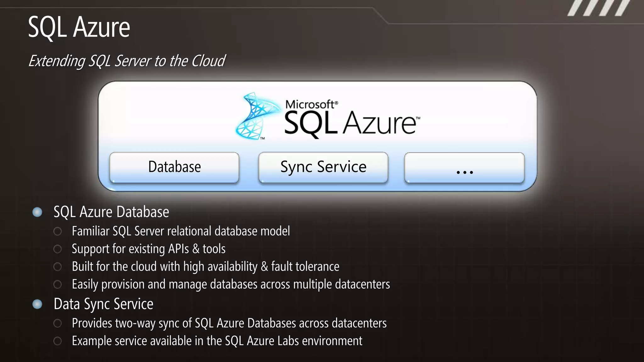
Task: Select the 'SQL Azure' slide title
Action: coord(79,27)
